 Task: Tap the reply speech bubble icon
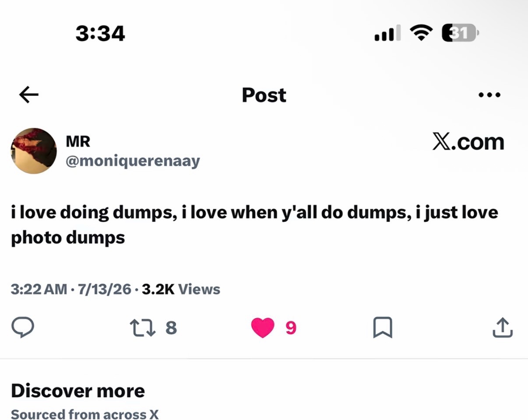22,327
